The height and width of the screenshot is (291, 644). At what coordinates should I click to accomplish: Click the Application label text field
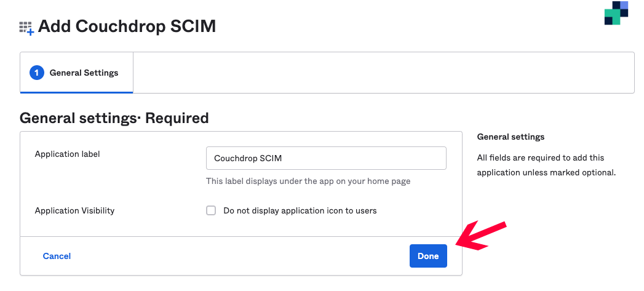[326, 158]
